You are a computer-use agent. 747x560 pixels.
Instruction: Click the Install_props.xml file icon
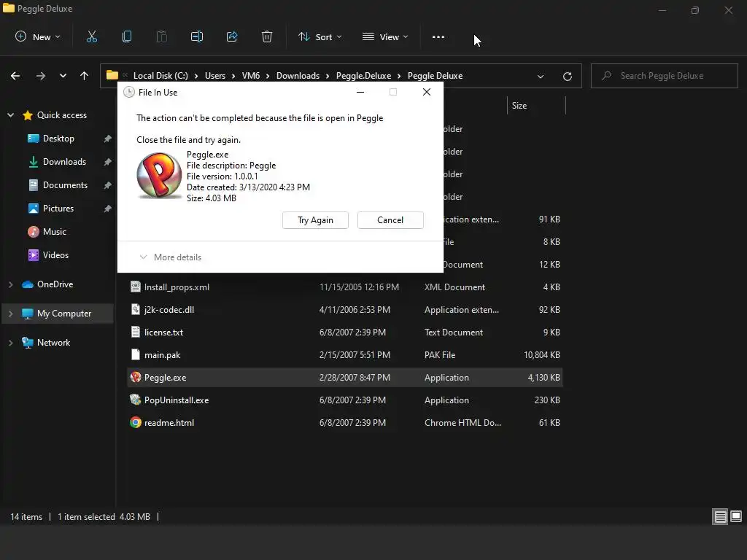[136, 287]
